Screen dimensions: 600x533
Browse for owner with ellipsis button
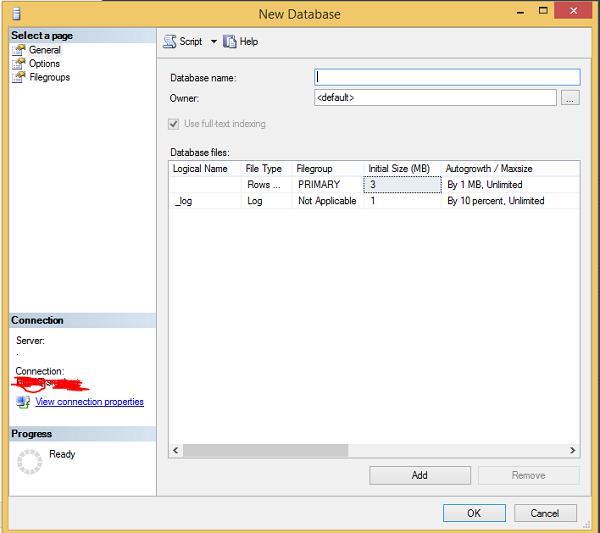570,98
